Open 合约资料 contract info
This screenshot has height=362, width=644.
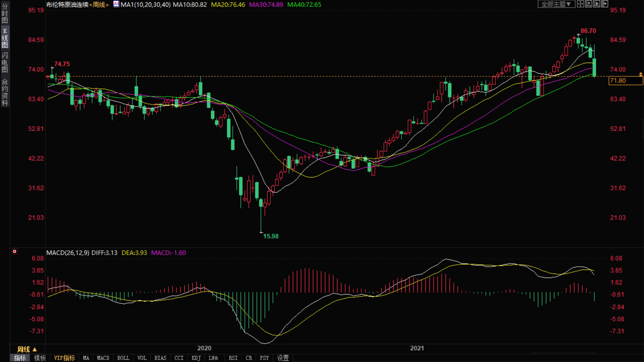5,92
